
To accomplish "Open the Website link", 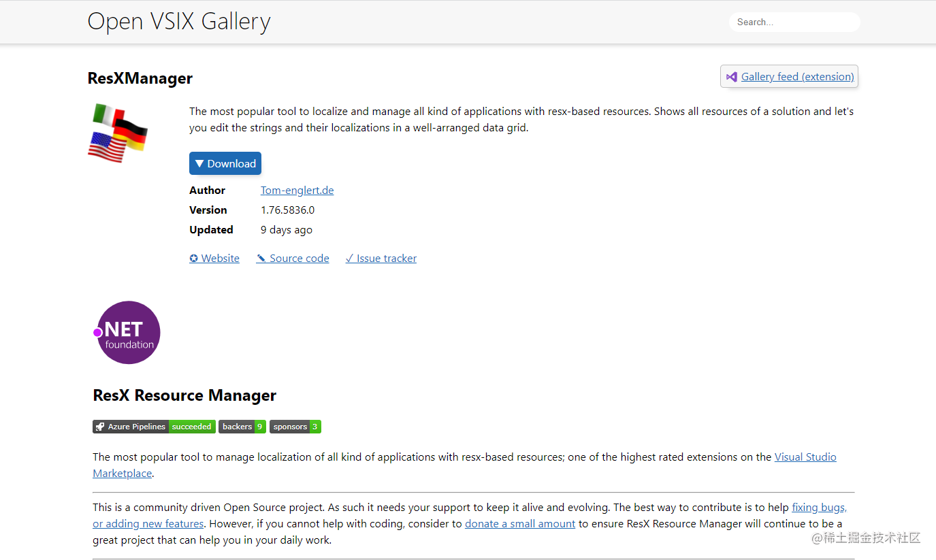I will pos(220,258).
